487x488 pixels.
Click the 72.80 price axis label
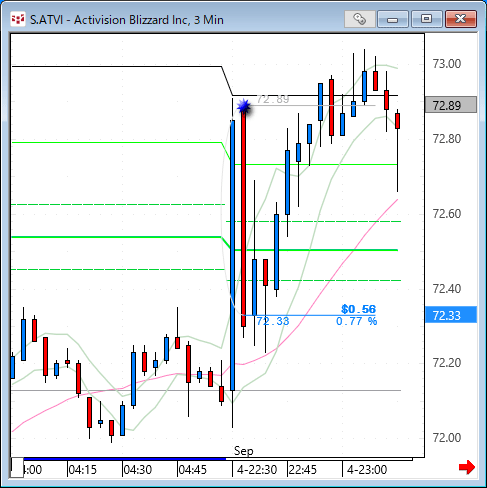447,138
